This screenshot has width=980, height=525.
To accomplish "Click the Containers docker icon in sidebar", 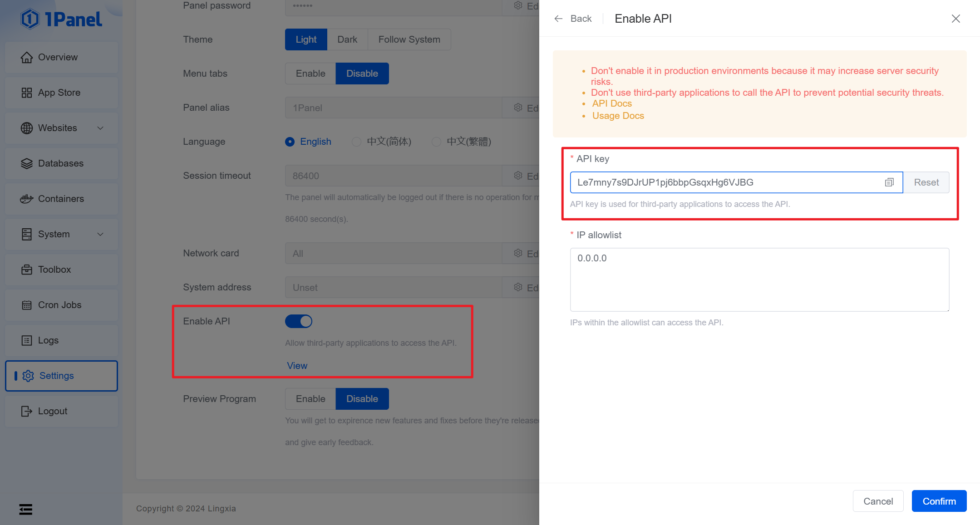I will pos(26,199).
